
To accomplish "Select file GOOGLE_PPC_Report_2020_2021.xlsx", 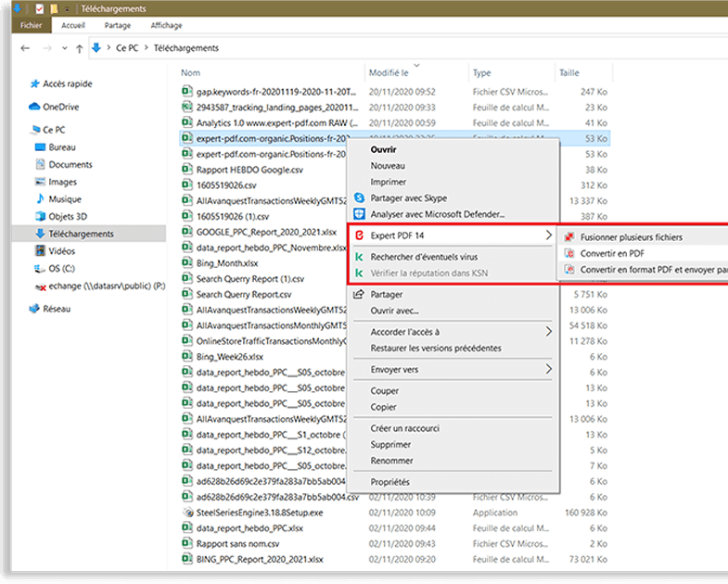I will 266,232.
